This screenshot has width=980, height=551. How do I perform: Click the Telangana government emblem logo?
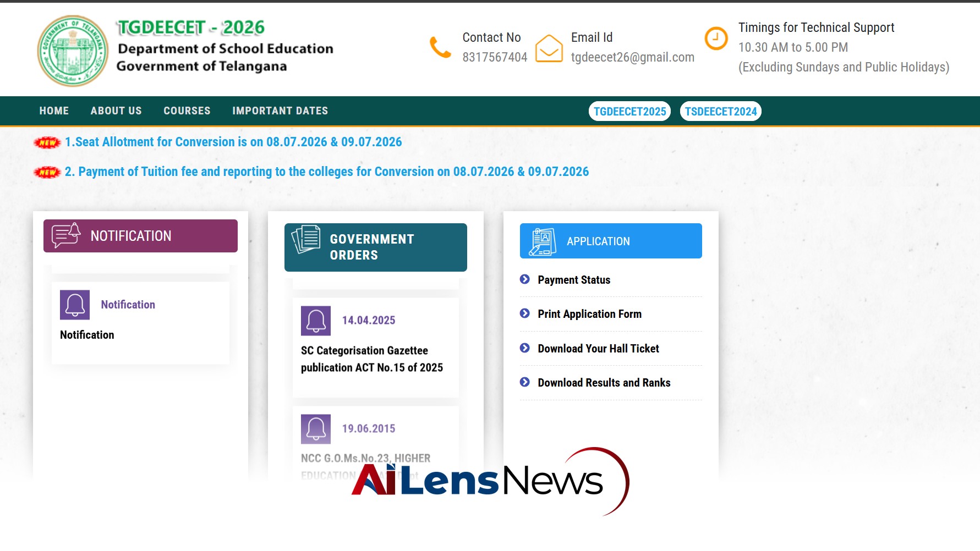[73, 51]
